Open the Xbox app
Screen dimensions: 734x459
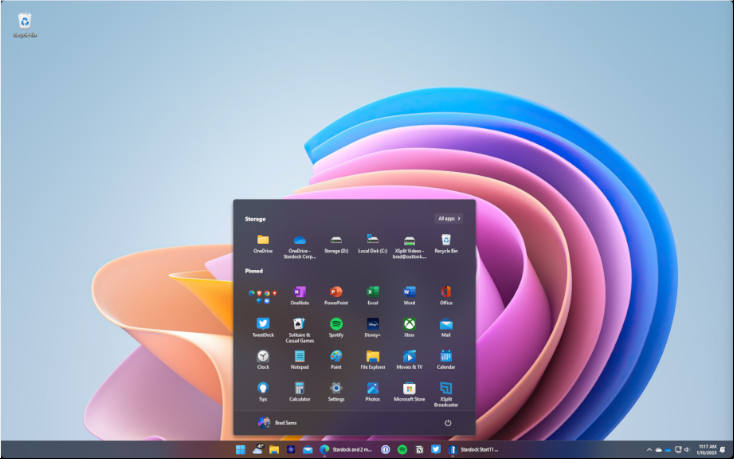(409, 328)
